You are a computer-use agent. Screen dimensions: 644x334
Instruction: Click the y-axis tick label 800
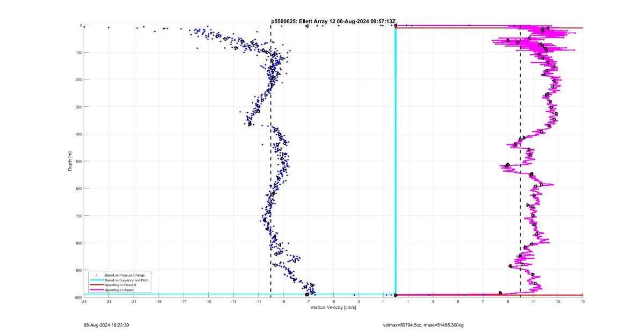pos(78,243)
